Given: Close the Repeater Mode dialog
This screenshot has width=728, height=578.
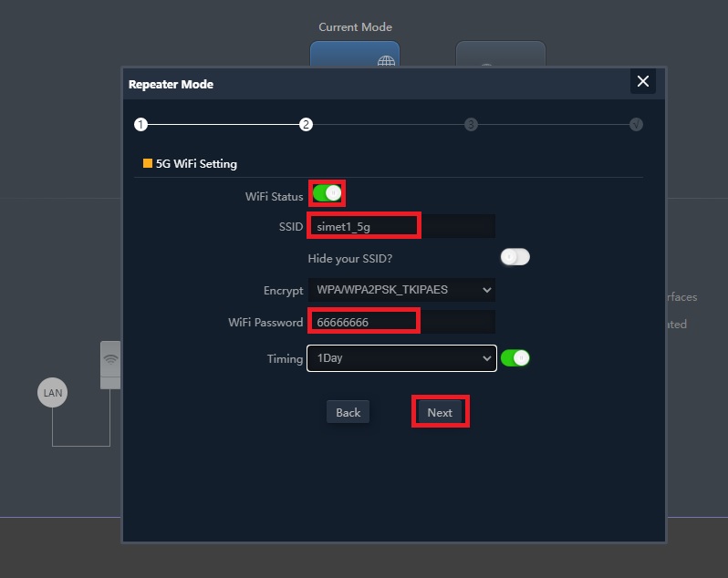Looking at the screenshot, I should tap(642, 81).
